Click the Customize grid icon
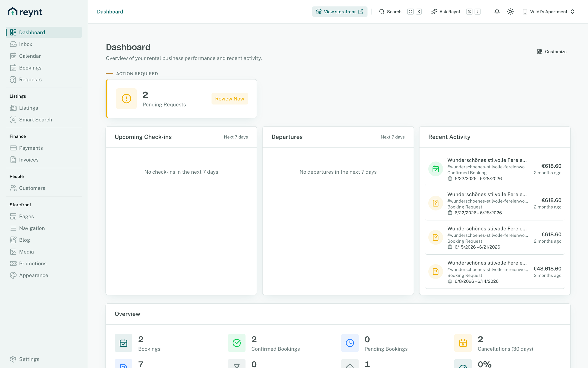Viewport: 588px width, 368px height. click(x=540, y=52)
